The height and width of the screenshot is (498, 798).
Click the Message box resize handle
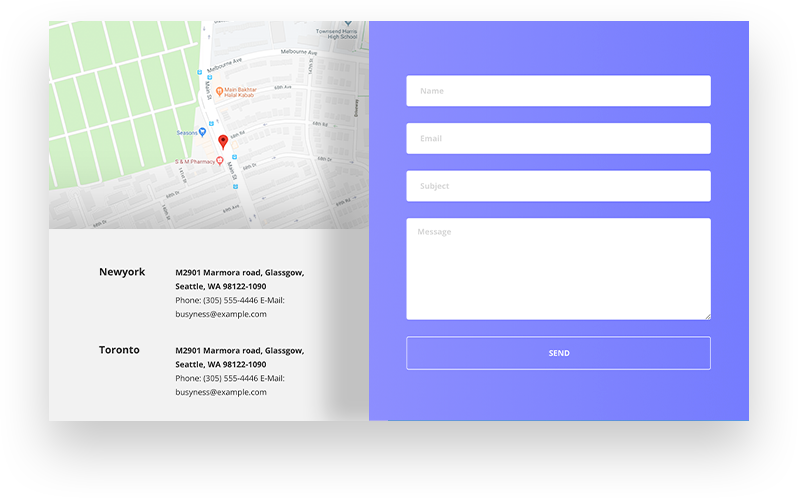coord(707,316)
